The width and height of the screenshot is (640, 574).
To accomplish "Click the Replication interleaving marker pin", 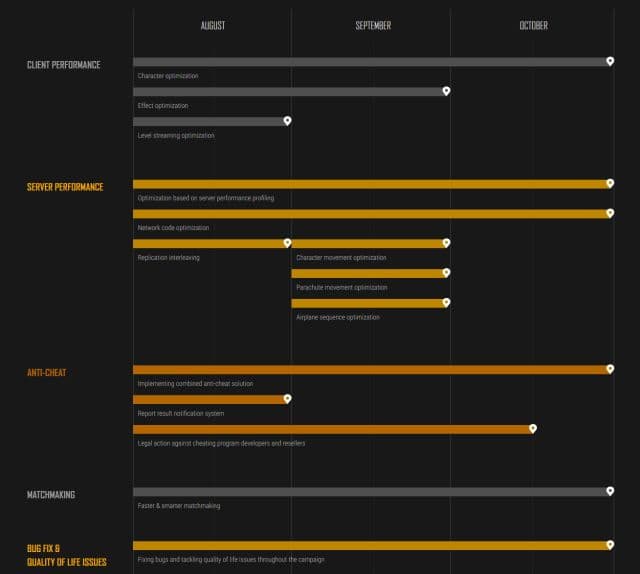I will tap(287, 243).
